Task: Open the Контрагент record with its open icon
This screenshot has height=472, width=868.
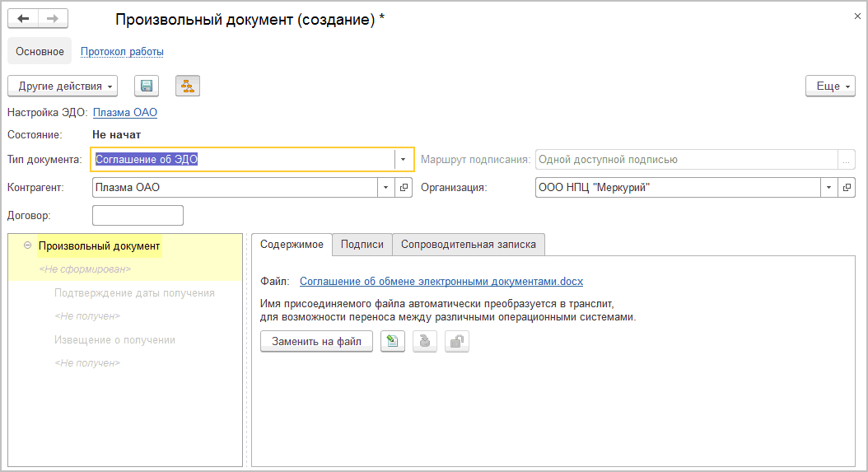Action: pyautogui.click(x=404, y=188)
